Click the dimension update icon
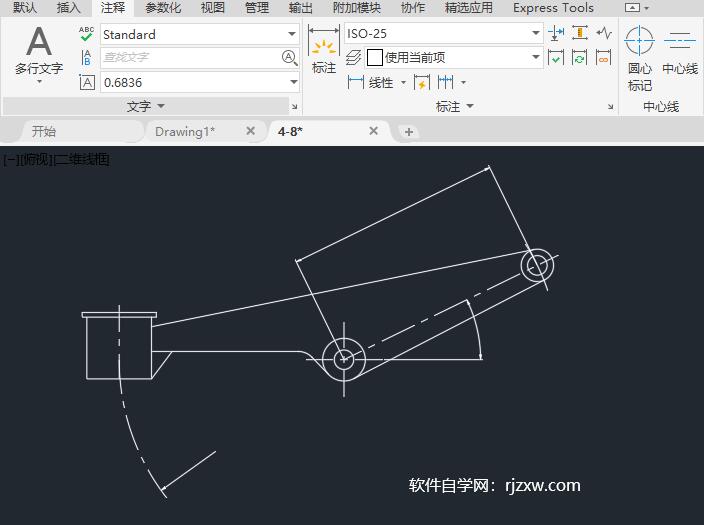The width and height of the screenshot is (704, 525). 580,57
